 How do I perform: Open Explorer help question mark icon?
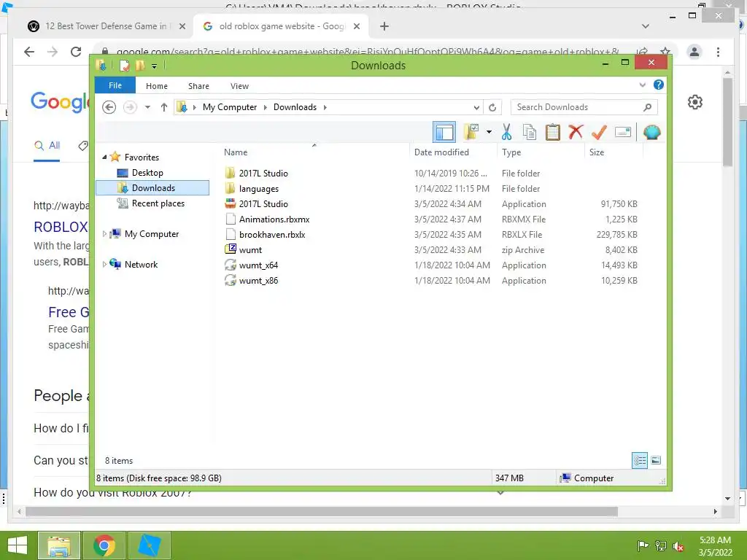[x=659, y=85]
